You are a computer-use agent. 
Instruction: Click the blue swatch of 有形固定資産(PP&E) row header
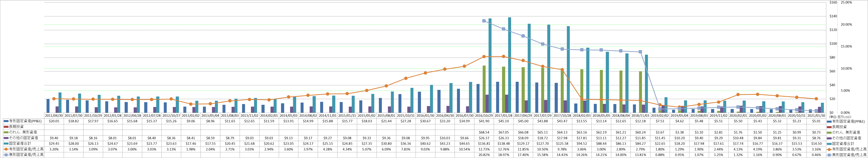coord(6,121)
